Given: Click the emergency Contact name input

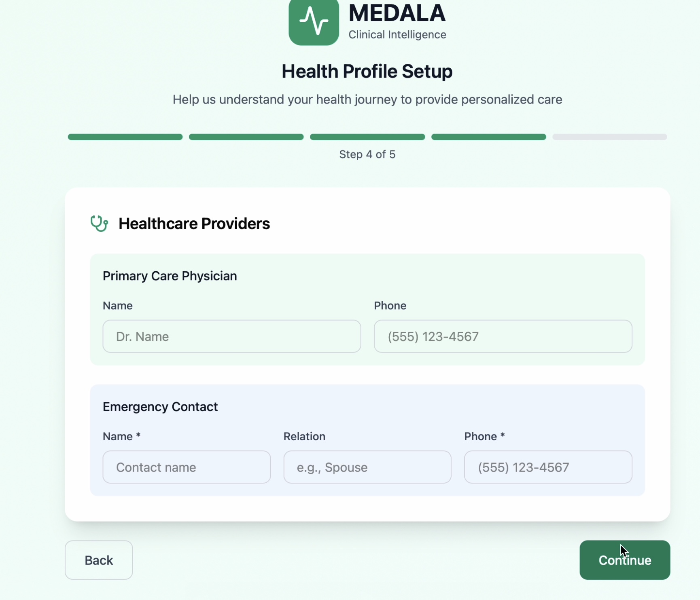Looking at the screenshot, I should (x=187, y=467).
